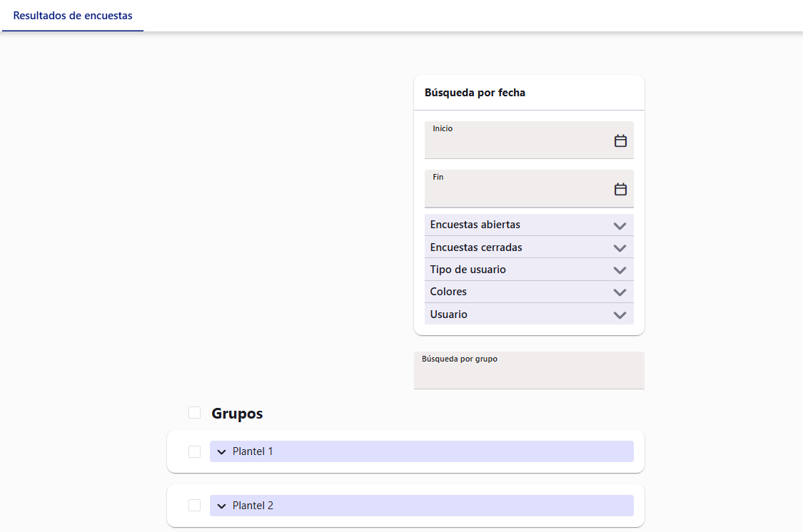Viewport: 803px width, 532px height.
Task: Expand the Tipo de usuario panel label
Action: click(468, 270)
